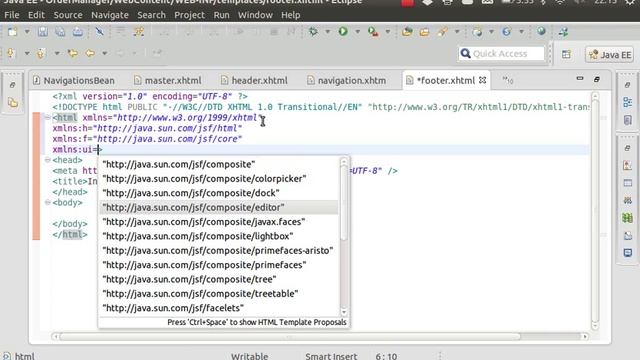
Task: Open the Next Annotation dropdown arrow
Action: pos(27,53)
